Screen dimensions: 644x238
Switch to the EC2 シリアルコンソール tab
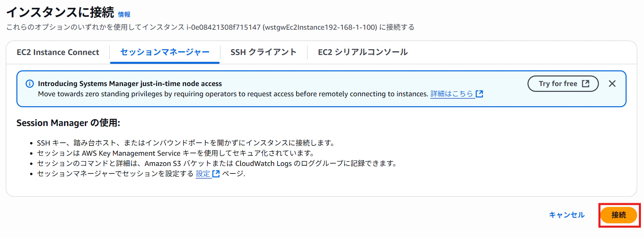(363, 52)
